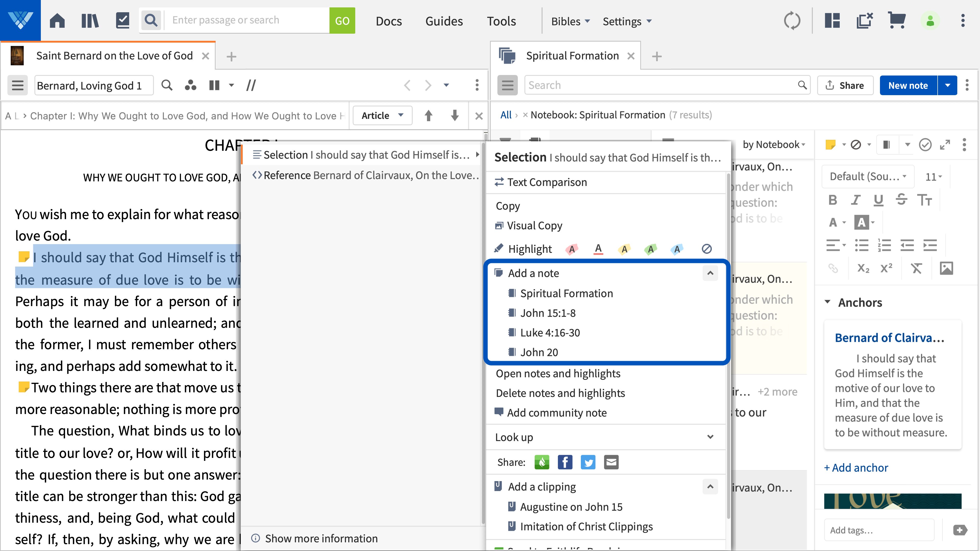Open the Bibles dropdown
980x551 pixels.
tap(570, 21)
